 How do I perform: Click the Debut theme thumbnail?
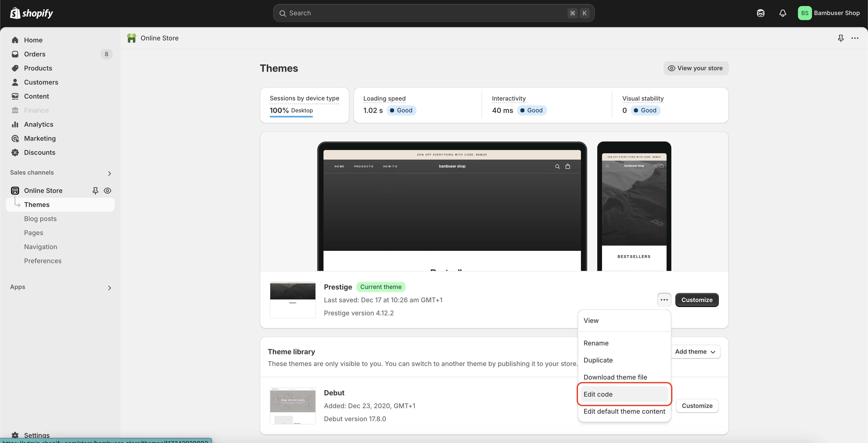(x=293, y=406)
